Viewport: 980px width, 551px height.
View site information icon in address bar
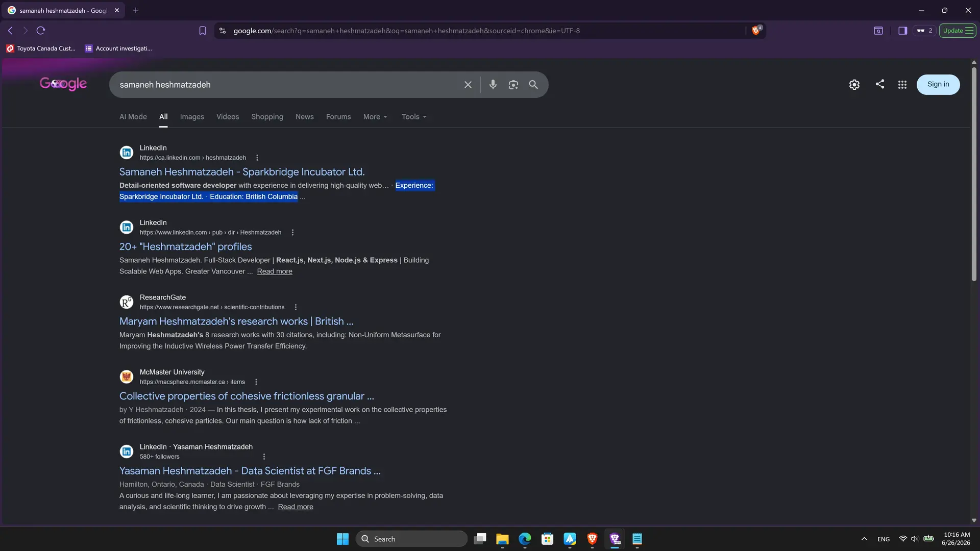coord(223,31)
